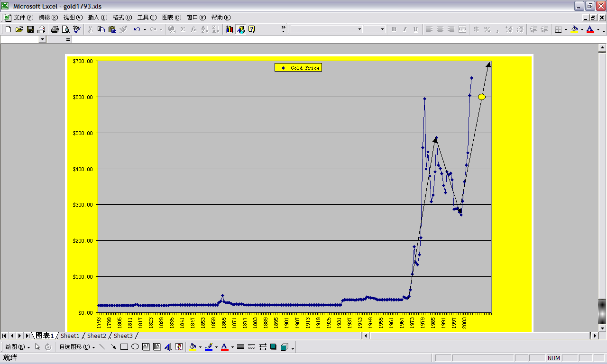Toggle the 3-D style shape effect
The width and height of the screenshot is (607, 364).
pos(283,346)
